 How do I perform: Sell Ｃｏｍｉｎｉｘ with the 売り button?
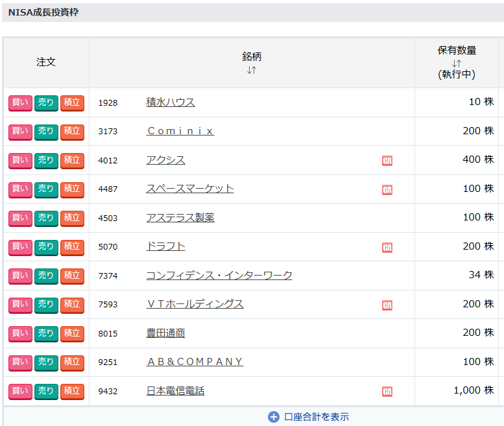(x=46, y=132)
